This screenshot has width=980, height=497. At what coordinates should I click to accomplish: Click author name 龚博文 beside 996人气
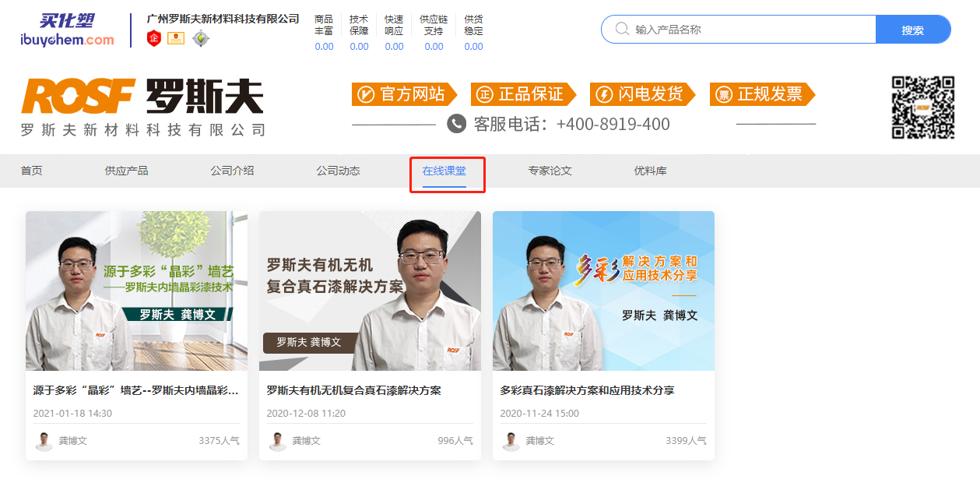pyautogui.click(x=307, y=441)
